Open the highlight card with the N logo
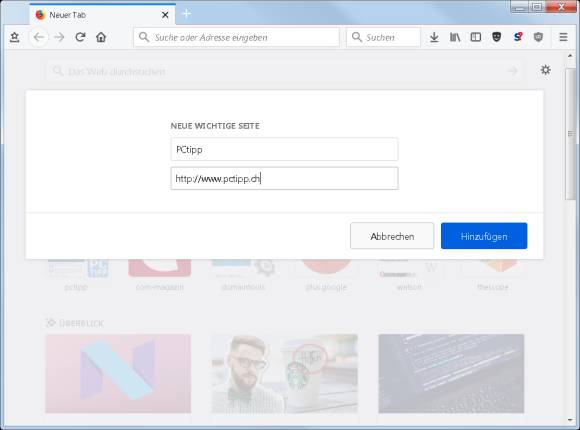 [118, 374]
